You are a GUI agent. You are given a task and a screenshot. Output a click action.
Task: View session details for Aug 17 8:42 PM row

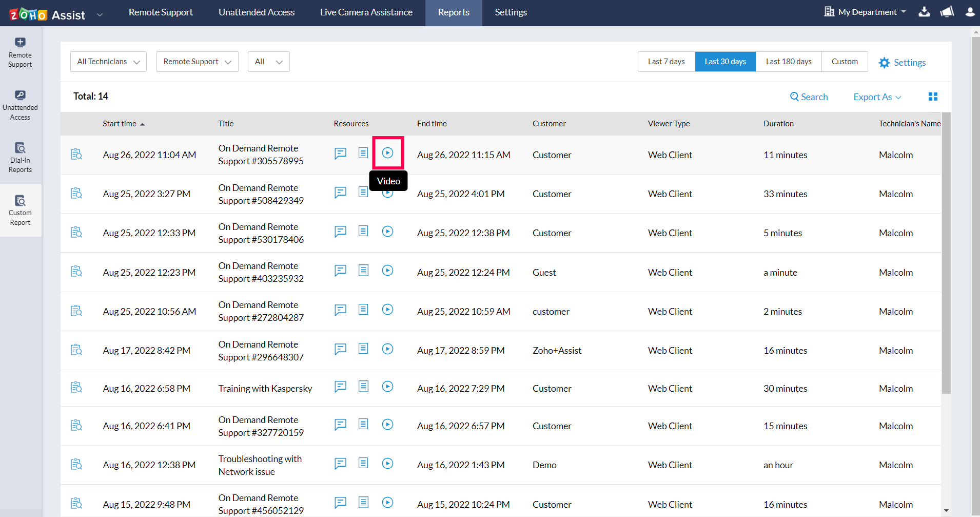(x=76, y=350)
